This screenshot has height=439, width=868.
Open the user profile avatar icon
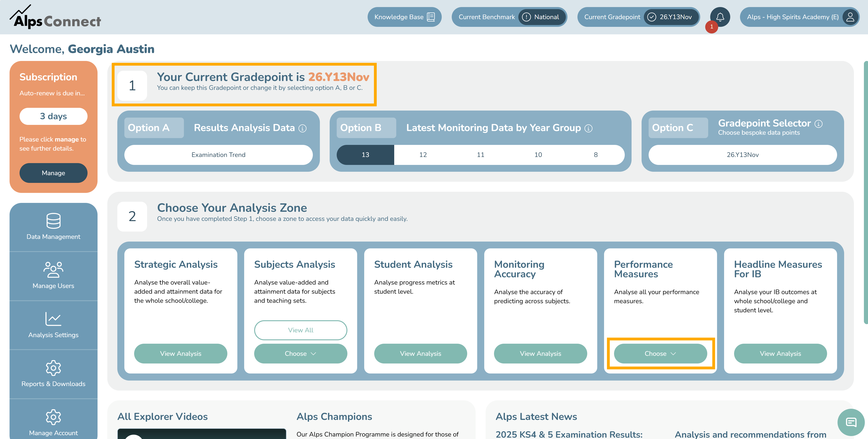pyautogui.click(x=850, y=17)
